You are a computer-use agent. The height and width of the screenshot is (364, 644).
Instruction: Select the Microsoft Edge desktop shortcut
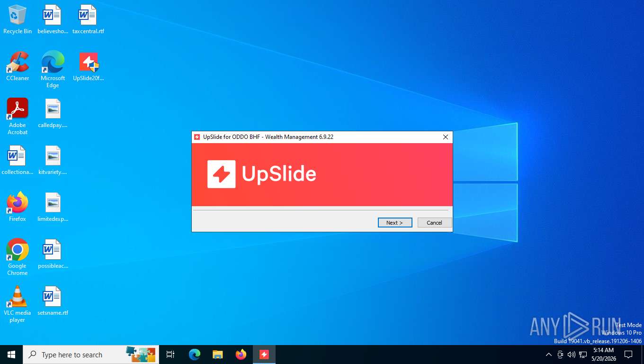53,70
